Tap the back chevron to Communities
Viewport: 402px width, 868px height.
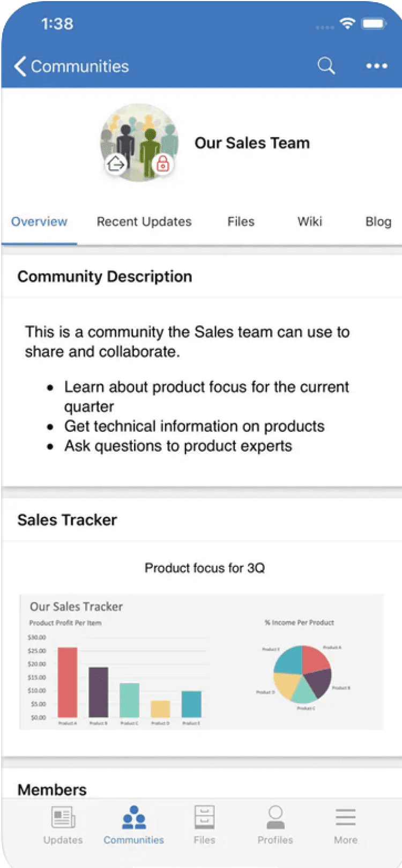20,66
